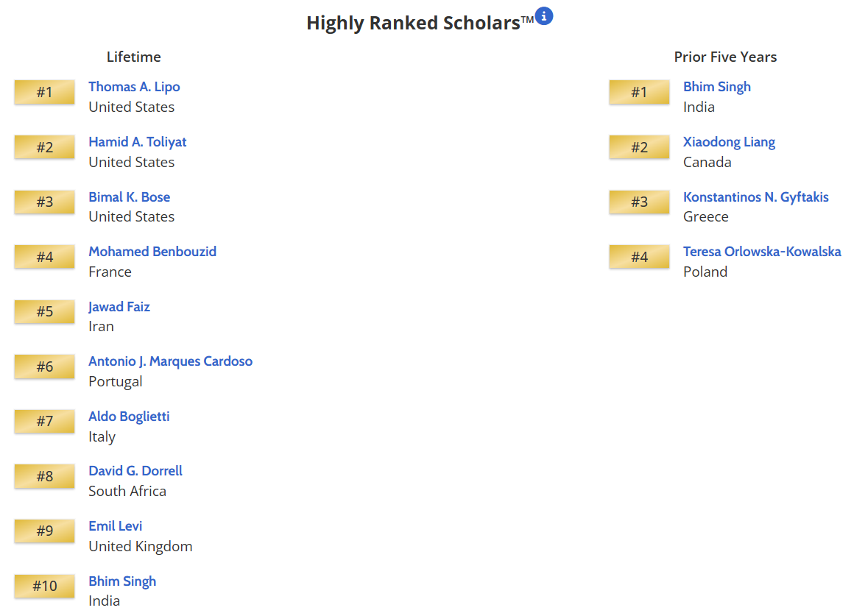Click the Lifetime #1 gold rank badge
Viewport: 868px width, 616px height.
point(45,93)
